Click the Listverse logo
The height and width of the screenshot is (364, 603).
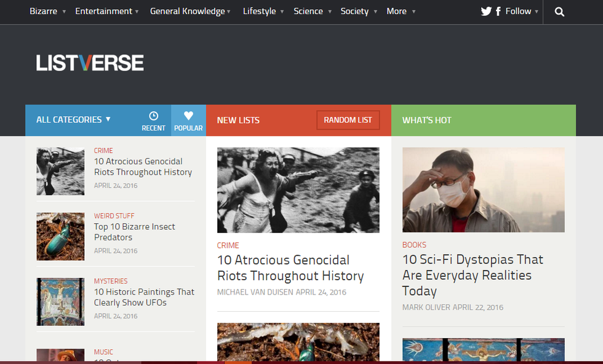(90, 63)
